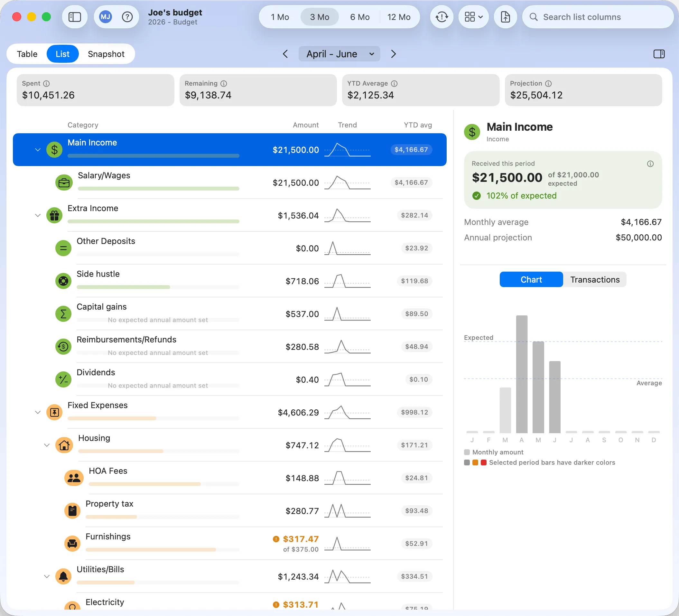Click the info icon next to Projection
Image resolution: width=679 pixels, height=616 pixels.
tap(548, 84)
